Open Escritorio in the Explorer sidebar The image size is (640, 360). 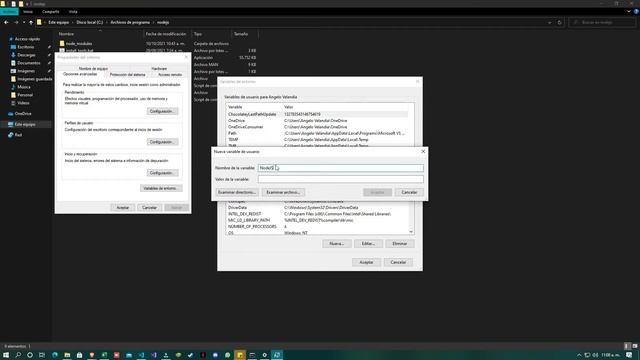tap(26, 47)
